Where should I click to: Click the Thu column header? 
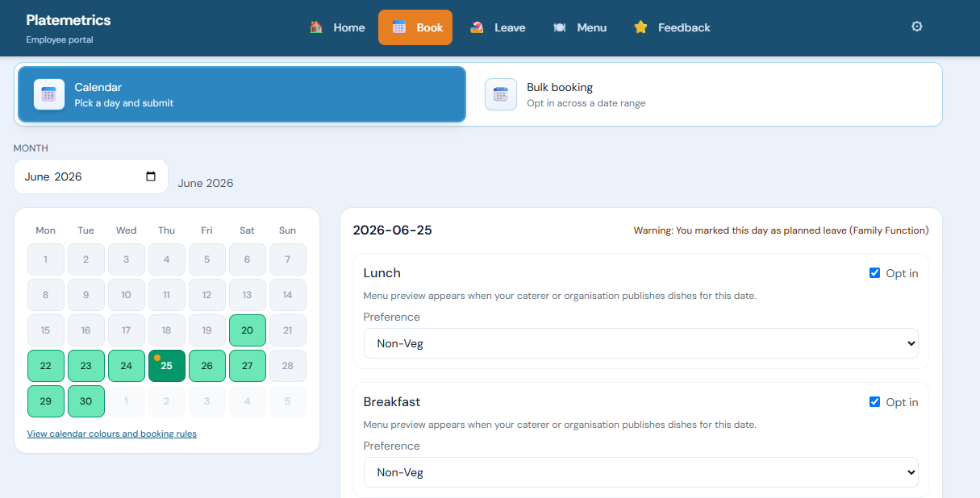pos(167,230)
